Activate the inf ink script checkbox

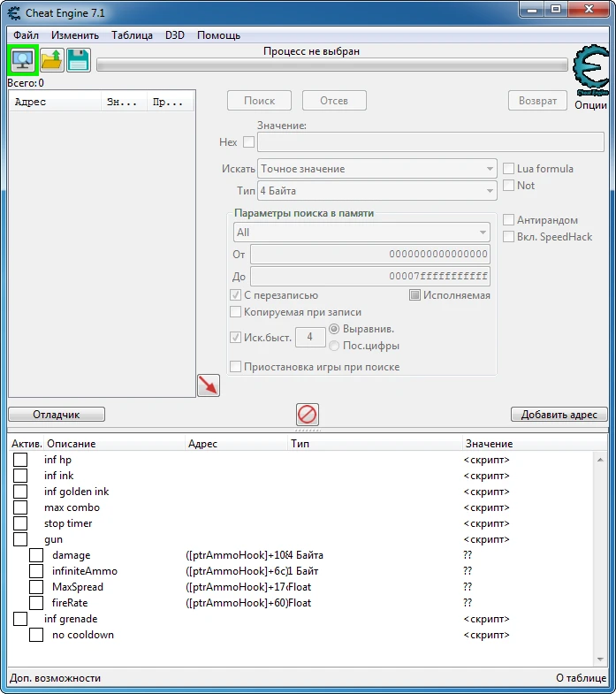pos(20,476)
